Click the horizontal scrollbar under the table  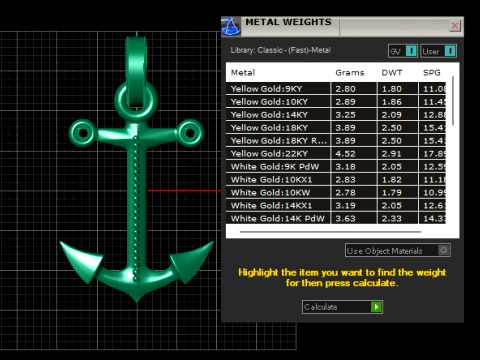tap(330, 231)
